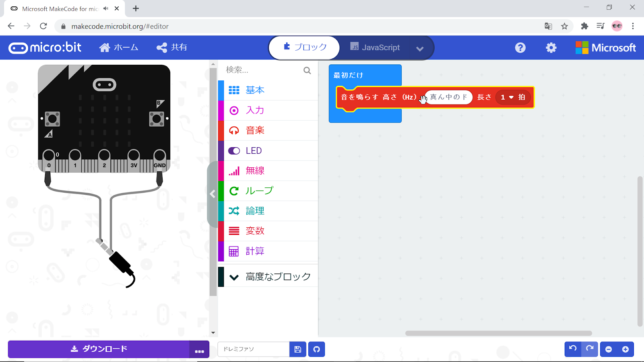Go to ホーム (Home)
The width and height of the screenshot is (644, 362).
[119, 47]
